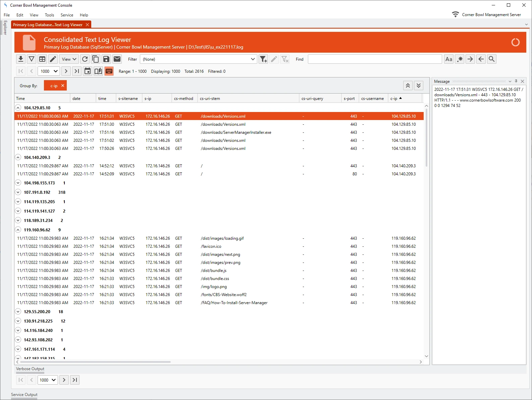Click inside the Find text field
The width and height of the screenshot is (532, 400).
click(x=375, y=59)
